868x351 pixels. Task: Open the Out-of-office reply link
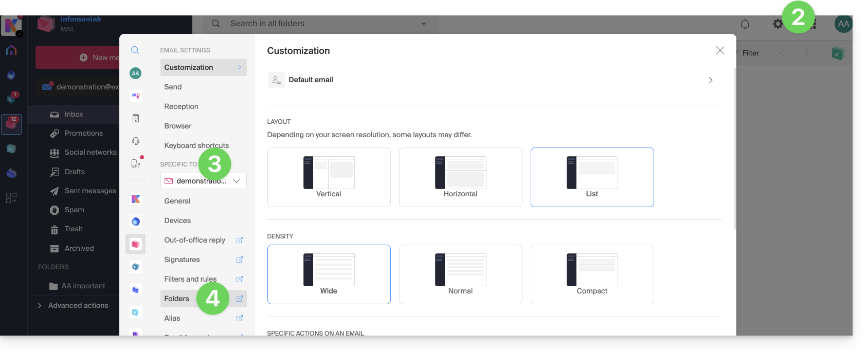[x=195, y=240]
